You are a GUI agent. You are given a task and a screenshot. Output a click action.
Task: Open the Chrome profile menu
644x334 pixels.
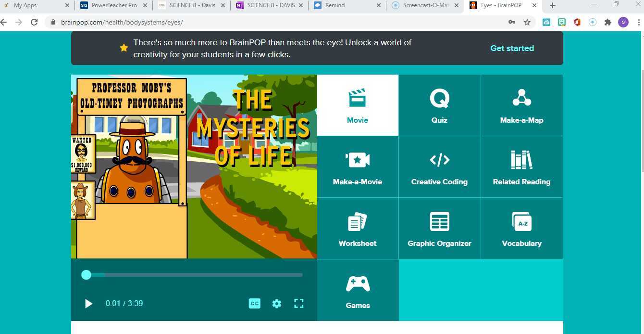click(x=623, y=22)
